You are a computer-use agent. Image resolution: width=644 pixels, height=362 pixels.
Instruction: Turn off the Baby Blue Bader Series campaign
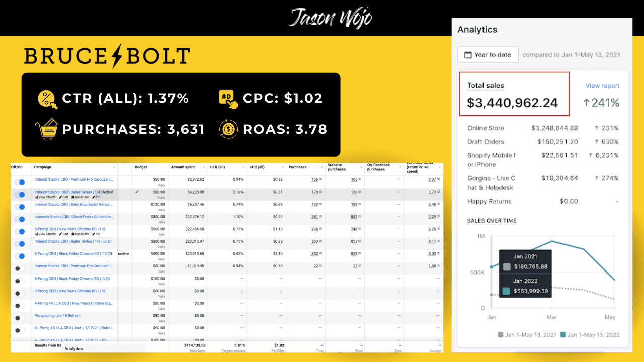[x=20, y=207]
